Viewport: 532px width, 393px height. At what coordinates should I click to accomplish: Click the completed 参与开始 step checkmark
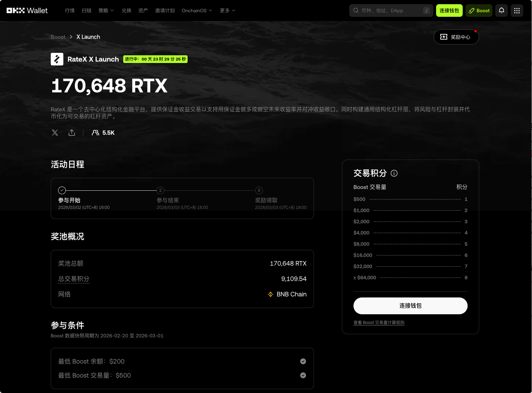tap(62, 190)
